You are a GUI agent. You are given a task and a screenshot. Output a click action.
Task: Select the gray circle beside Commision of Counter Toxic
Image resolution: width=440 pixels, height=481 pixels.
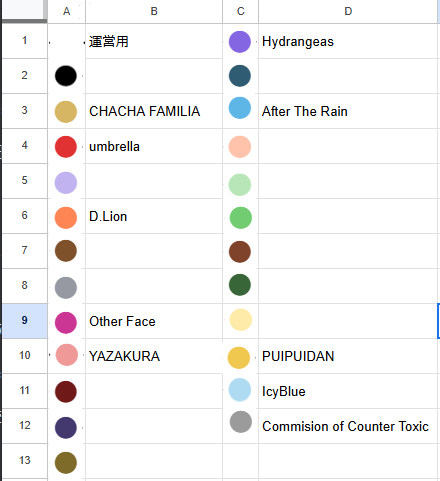click(x=241, y=422)
